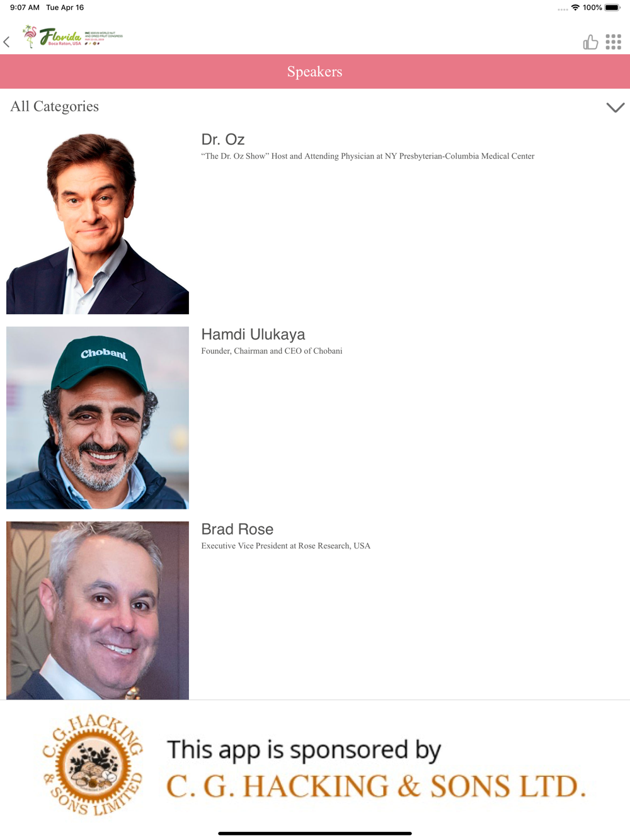
Task: Tap the C.G. Hacking round logo
Action: click(x=93, y=765)
